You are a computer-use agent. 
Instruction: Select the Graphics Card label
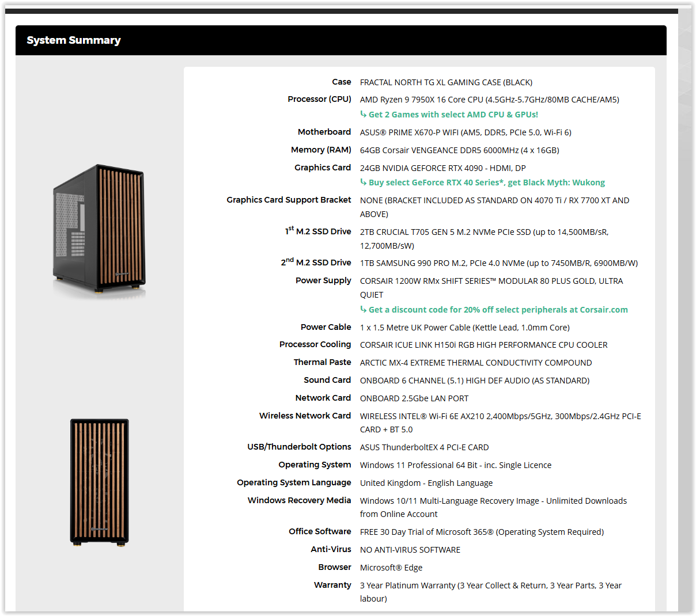pos(322,168)
